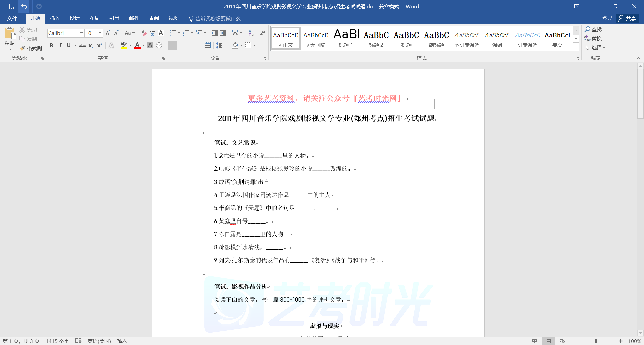
Task: Click the Clear Formatting eraser icon
Action: tap(144, 33)
